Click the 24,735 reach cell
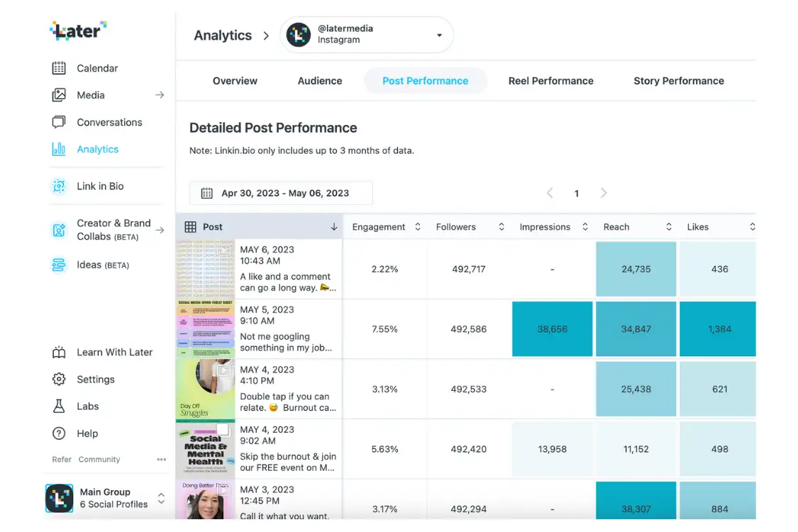This screenshot has height=532, width=798. (636, 269)
